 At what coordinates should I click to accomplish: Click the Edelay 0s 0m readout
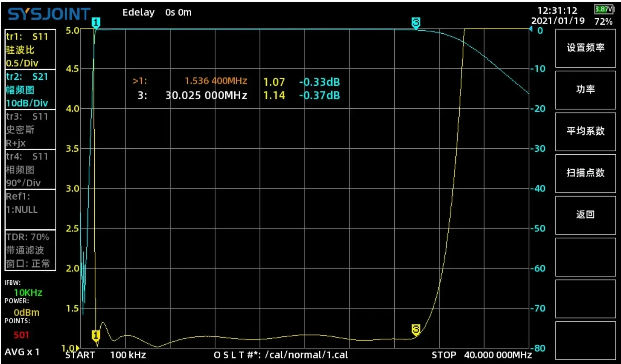157,12
